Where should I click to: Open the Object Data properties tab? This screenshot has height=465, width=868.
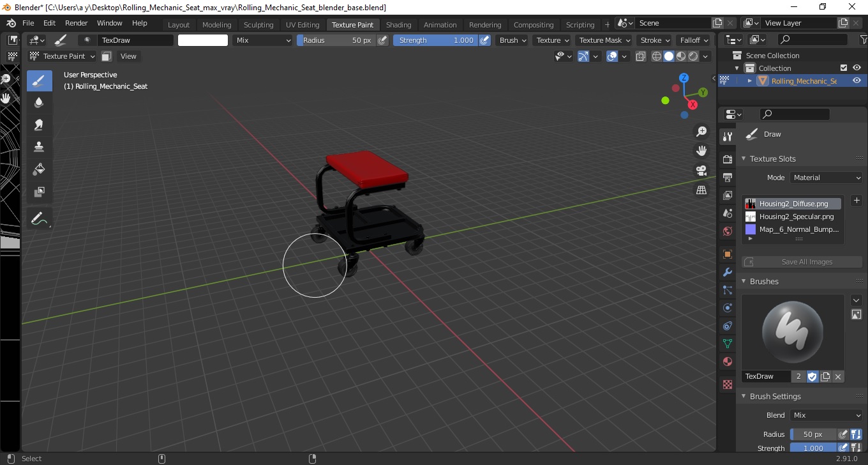pyautogui.click(x=727, y=344)
